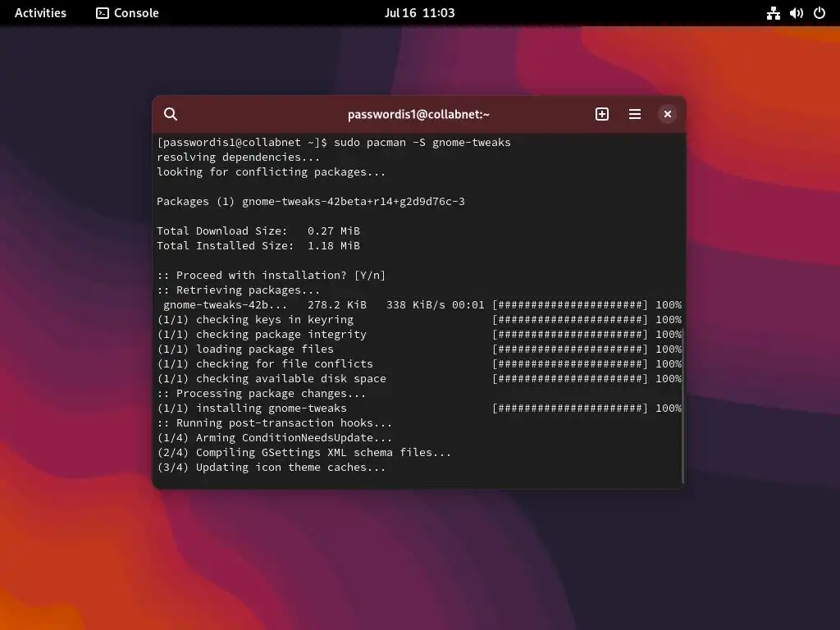The height and width of the screenshot is (630, 840).
Task: Click the command line 'sudo pacman -S gnome-tweaks'
Action: 422,143
